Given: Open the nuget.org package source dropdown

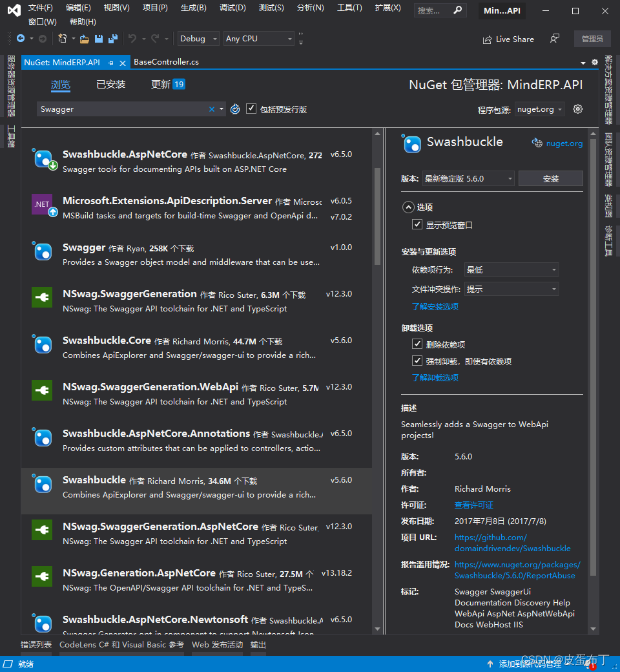Looking at the screenshot, I should point(539,109).
